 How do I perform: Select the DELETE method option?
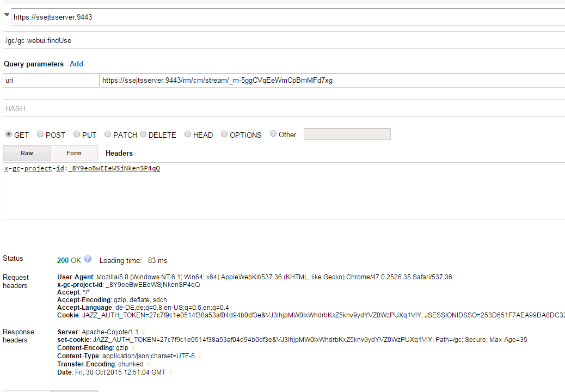(143, 134)
